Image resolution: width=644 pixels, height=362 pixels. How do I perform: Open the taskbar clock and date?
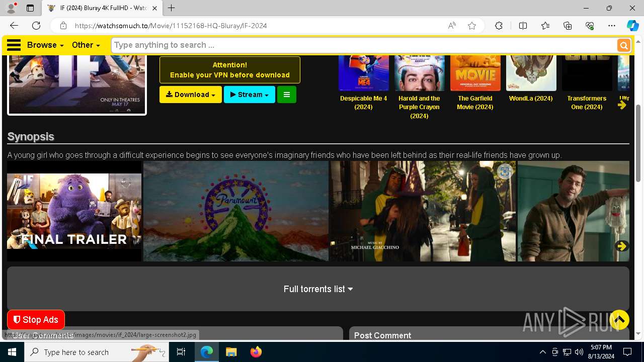coord(601,352)
